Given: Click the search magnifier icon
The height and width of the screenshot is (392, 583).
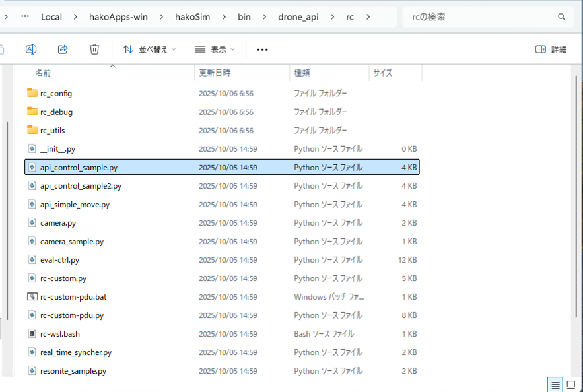Looking at the screenshot, I should (562, 17).
